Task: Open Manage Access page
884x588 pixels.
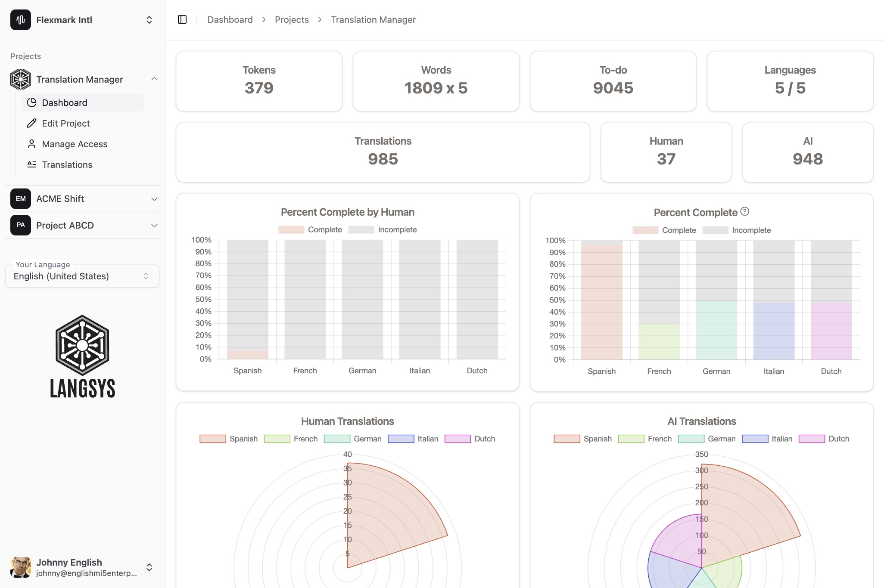Action: (83, 144)
